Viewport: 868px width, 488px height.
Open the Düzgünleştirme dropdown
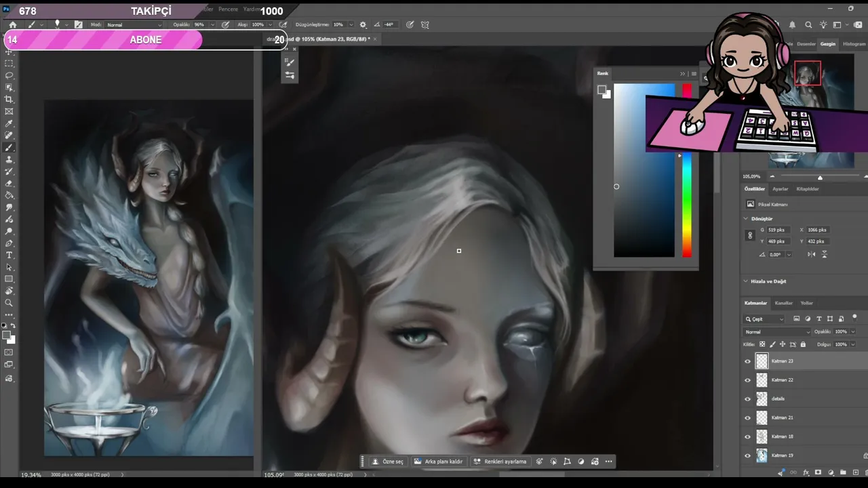pos(351,24)
